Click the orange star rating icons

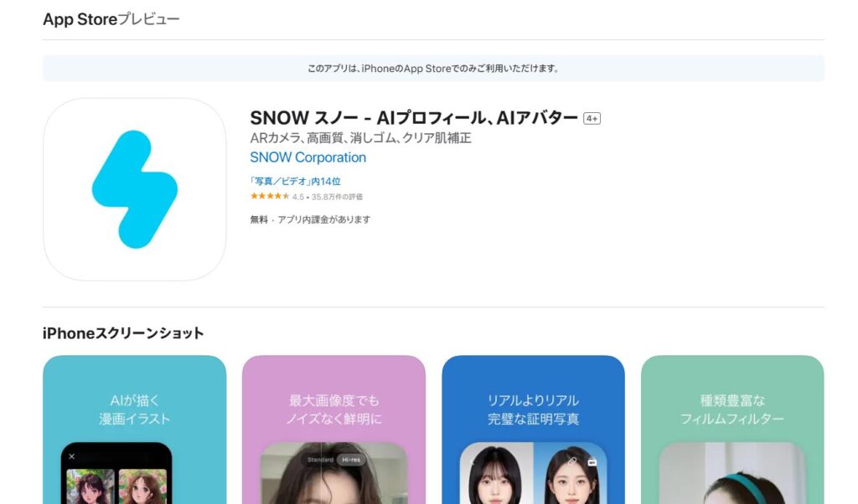270,196
